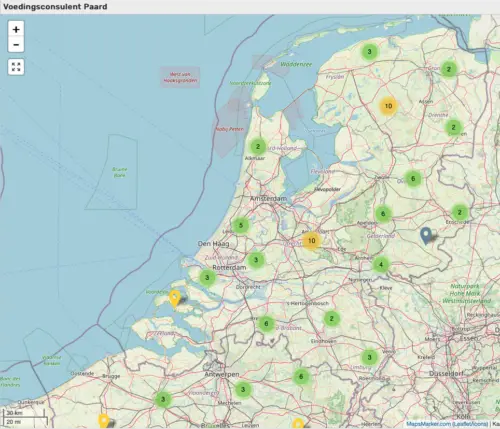Open the cluster of 2 at Enschede

click(x=460, y=212)
